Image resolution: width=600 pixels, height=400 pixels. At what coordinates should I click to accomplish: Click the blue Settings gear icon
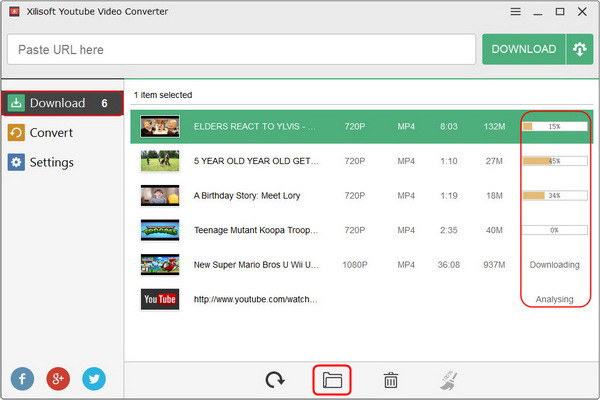pyautogui.click(x=16, y=162)
